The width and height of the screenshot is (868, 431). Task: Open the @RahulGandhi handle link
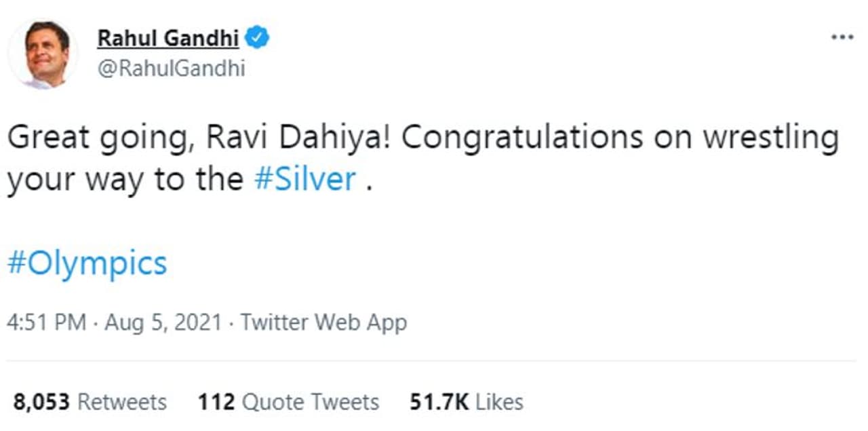click(x=171, y=69)
